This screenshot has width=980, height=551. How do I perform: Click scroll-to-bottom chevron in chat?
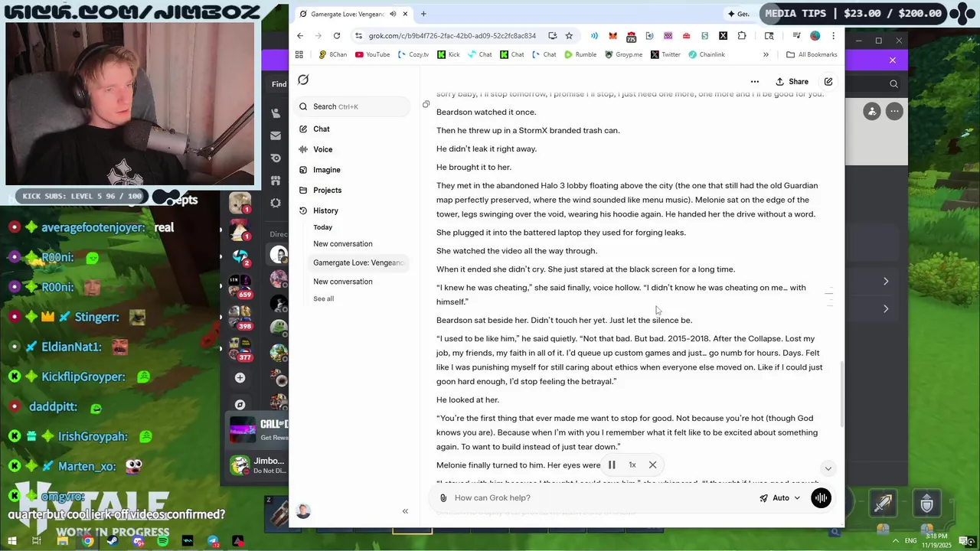[x=828, y=468]
